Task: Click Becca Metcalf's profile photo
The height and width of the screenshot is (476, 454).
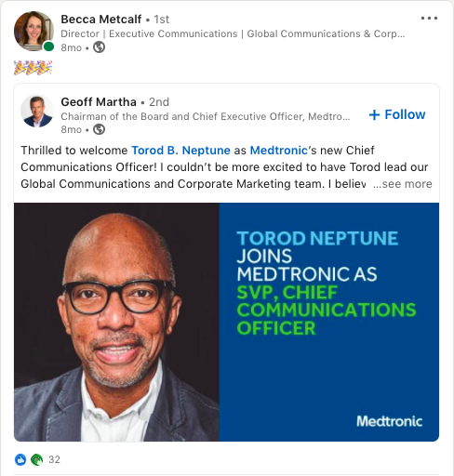Action: [x=33, y=31]
